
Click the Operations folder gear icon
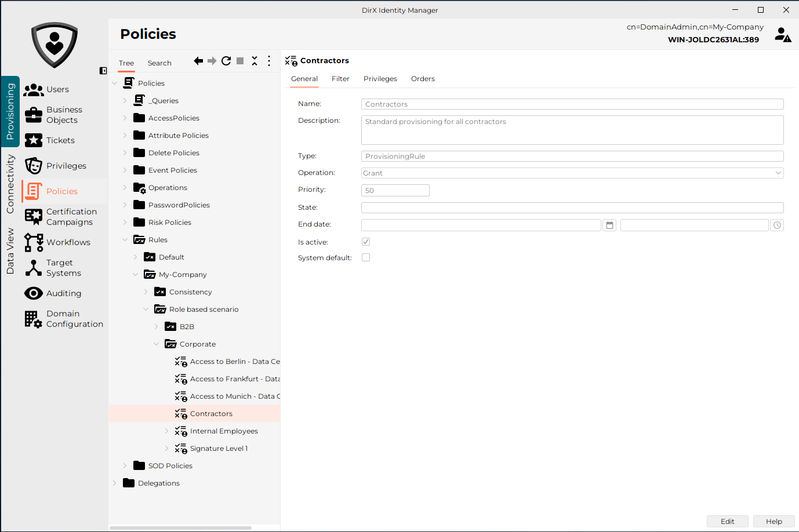(140, 188)
